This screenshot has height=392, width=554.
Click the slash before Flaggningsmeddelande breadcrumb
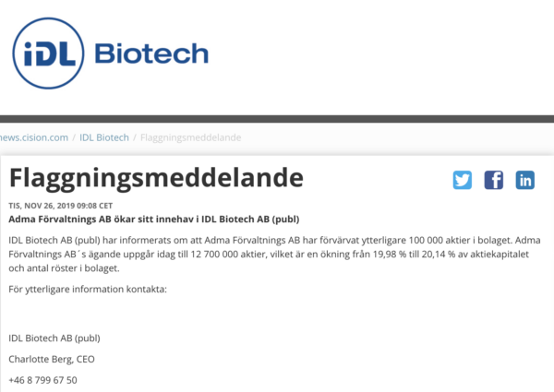coord(135,137)
